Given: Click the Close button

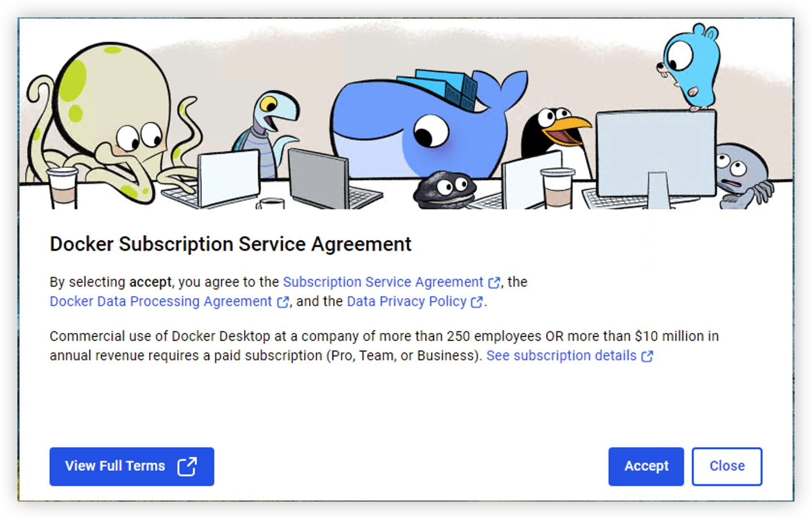Looking at the screenshot, I should click(x=727, y=466).
